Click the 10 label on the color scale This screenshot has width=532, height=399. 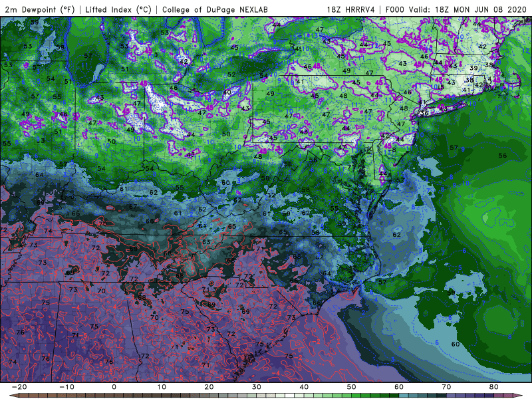pyautogui.click(x=162, y=387)
